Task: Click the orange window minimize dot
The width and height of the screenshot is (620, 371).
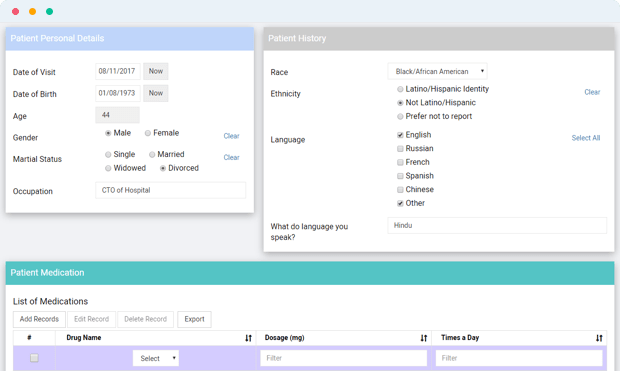Action: pyautogui.click(x=32, y=11)
